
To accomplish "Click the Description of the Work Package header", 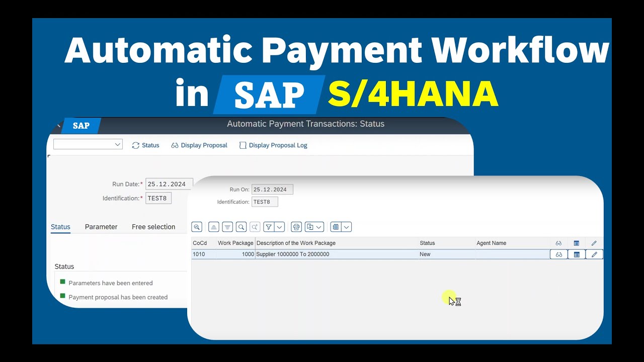I will click(337, 243).
